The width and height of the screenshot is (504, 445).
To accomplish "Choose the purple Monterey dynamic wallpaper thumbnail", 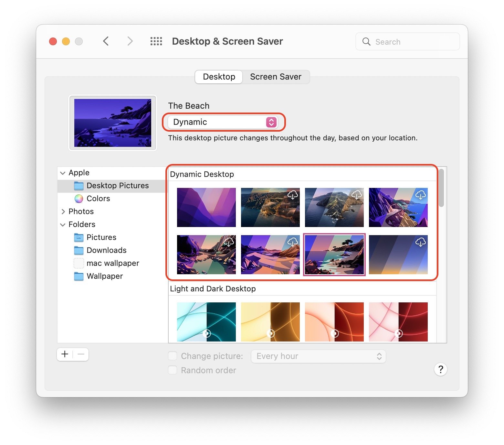I will tap(206, 207).
